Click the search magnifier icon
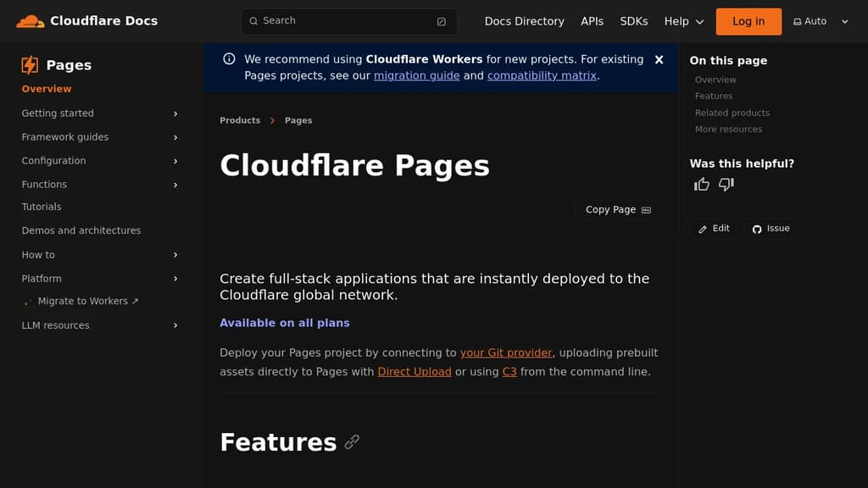This screenshot has width=868, height=488. 253,21
